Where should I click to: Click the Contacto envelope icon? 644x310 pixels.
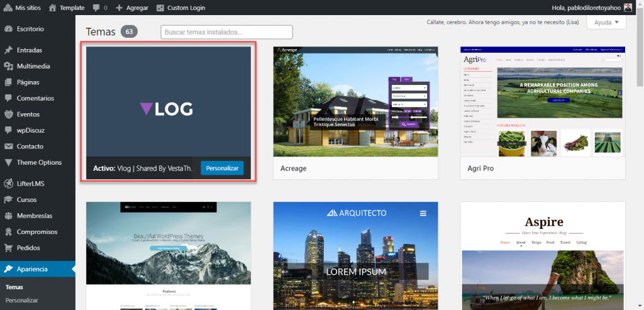coord(8,146)
